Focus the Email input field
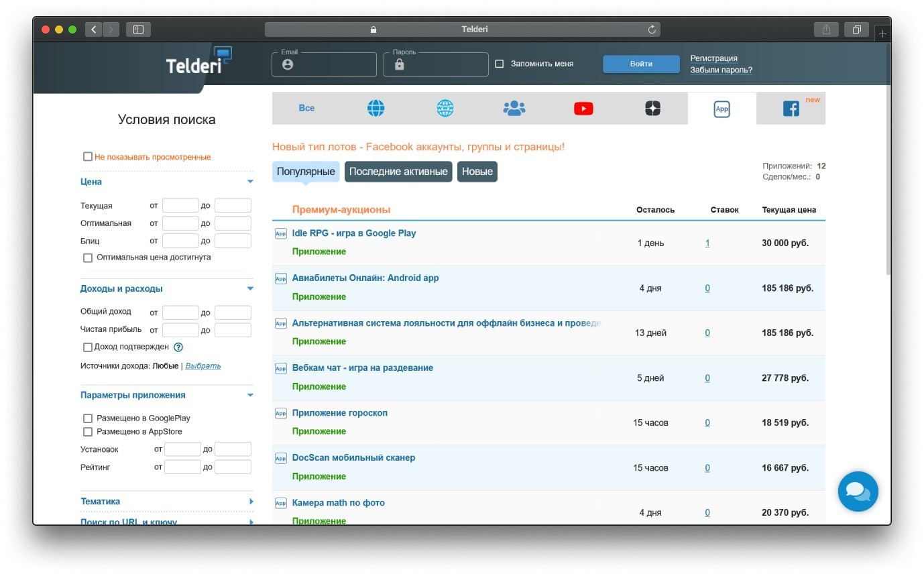 click(325, 64)
